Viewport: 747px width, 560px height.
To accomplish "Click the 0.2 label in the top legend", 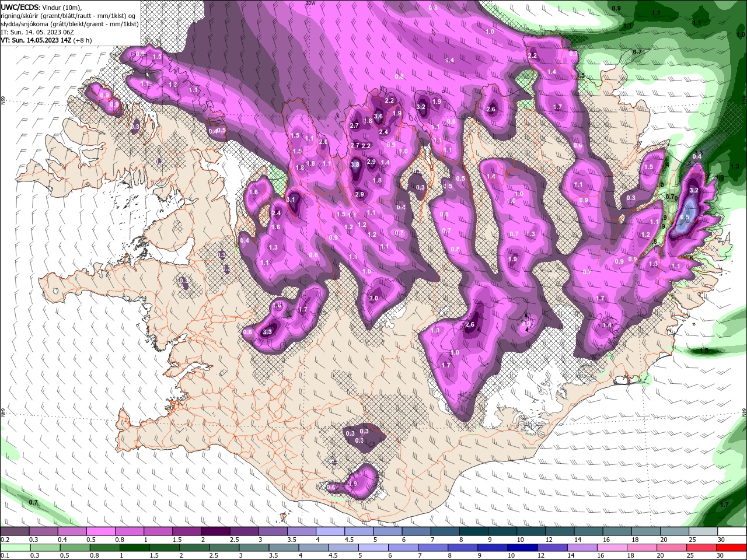I will tap(4, 540).
